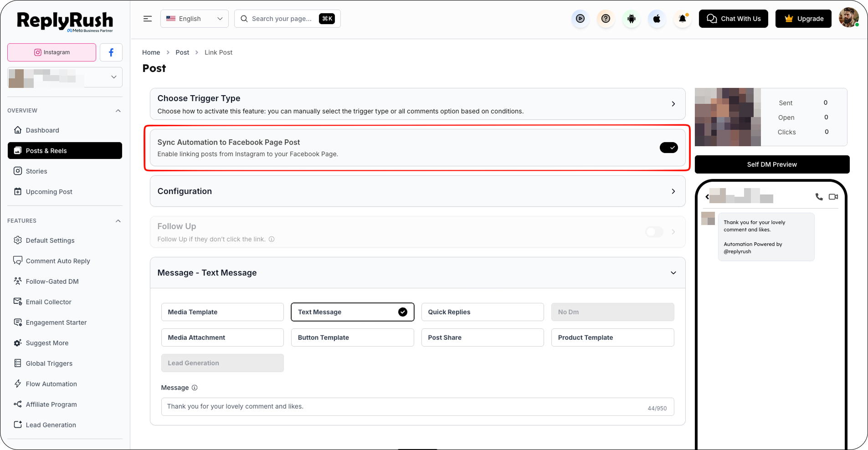Open Affiliate Program page

pyautogui.click(x=65, y=404)
